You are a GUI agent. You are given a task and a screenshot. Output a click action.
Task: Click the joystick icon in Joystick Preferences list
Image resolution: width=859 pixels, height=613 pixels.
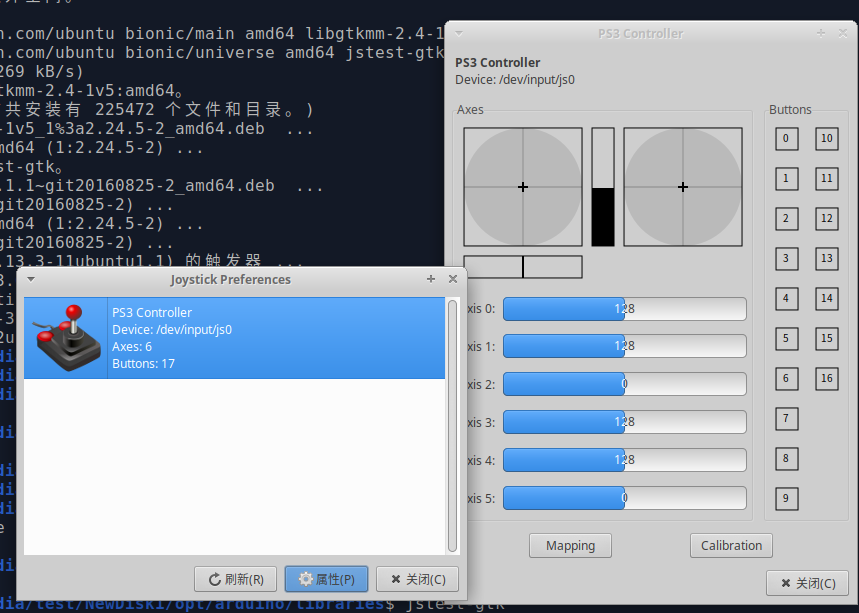pyautogui.click(x=67, y=337)
